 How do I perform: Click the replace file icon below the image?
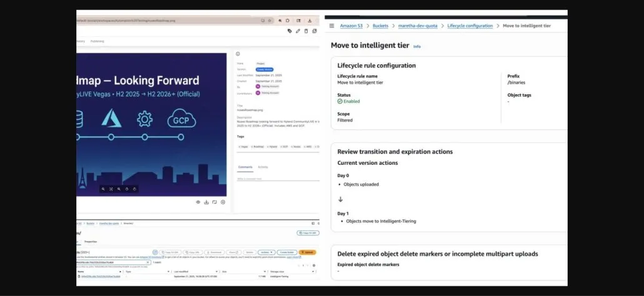(x=214, y=202)
